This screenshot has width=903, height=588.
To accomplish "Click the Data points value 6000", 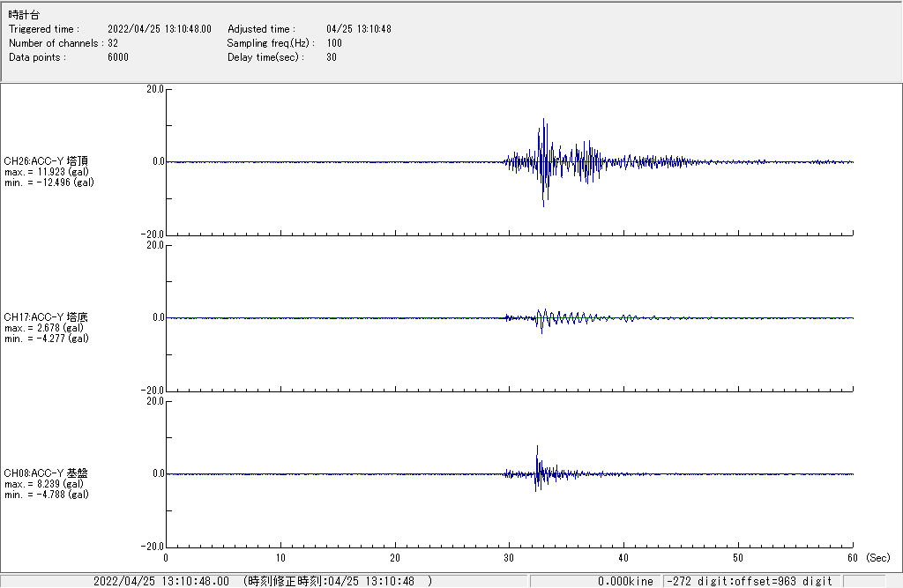I will coord(117,57).
